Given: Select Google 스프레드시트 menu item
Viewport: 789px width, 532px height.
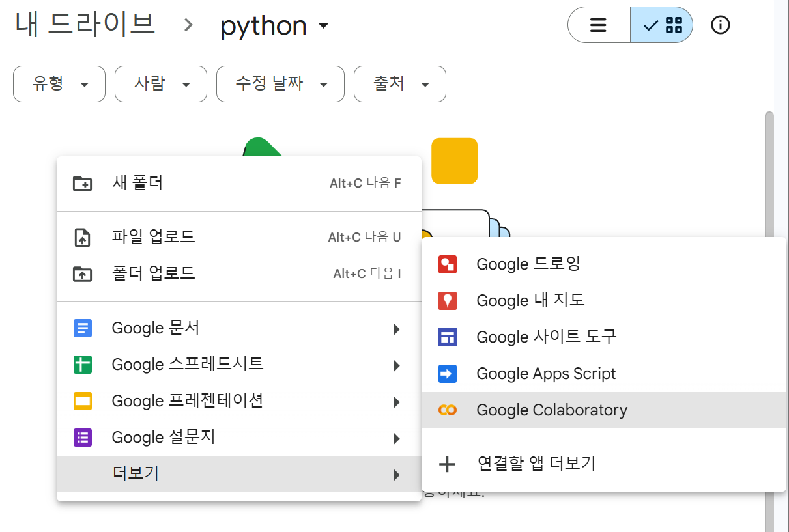Looking at the screenshot, I should (239, 365).
